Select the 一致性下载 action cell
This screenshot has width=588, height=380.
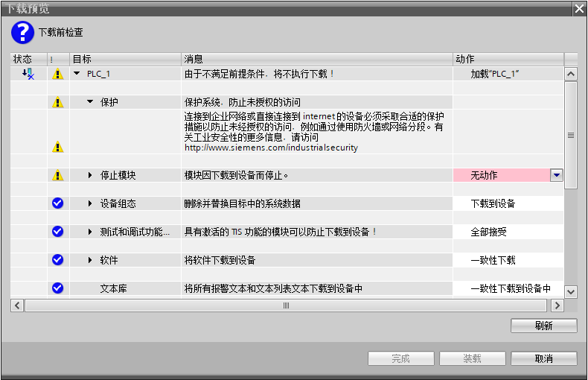508,260
